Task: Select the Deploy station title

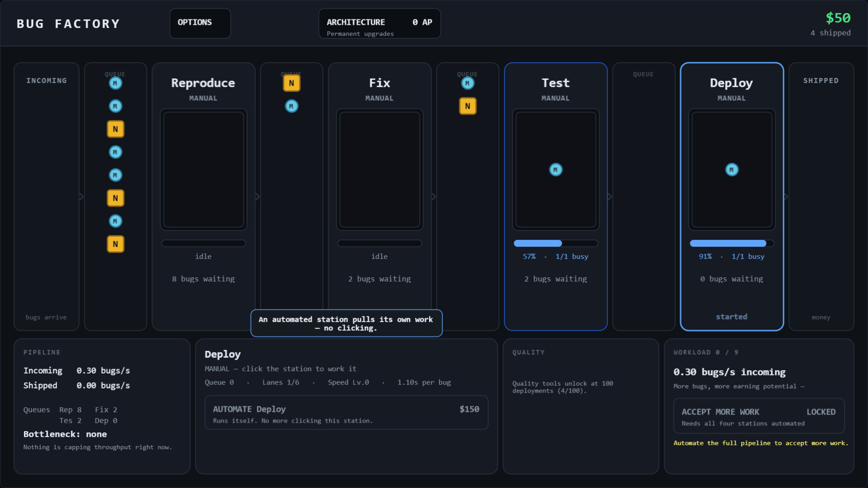Action: [731, 83]
